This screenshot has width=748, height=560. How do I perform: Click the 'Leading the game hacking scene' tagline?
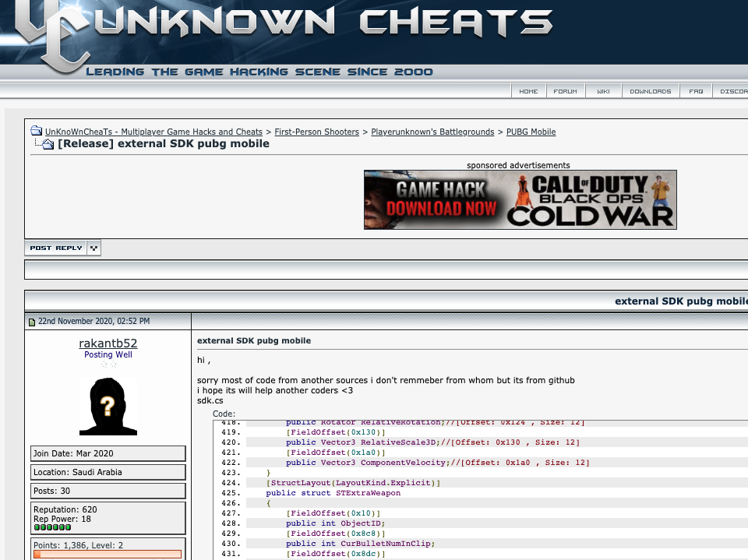point(259,72)
